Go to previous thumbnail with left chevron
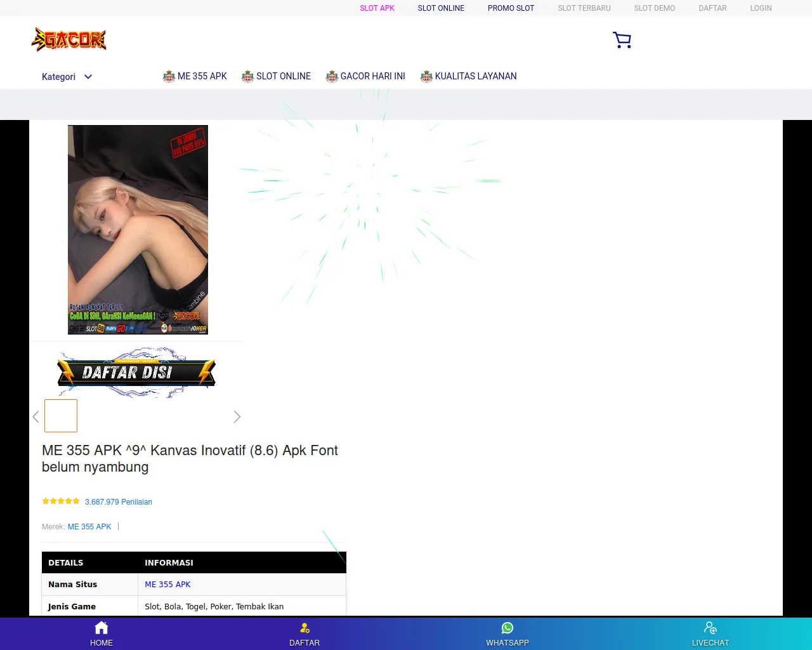The height and width of the screenshot is (650, 812). coord(36,416)
